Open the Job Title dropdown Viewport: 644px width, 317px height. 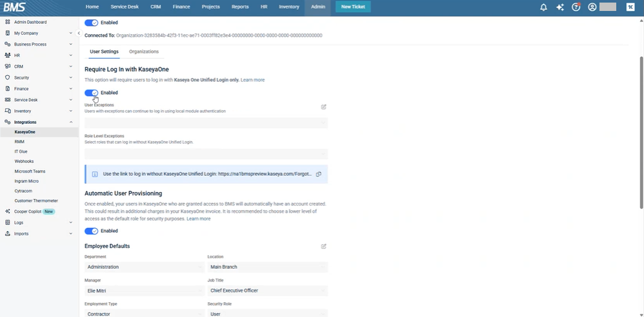tap(267, 291)
